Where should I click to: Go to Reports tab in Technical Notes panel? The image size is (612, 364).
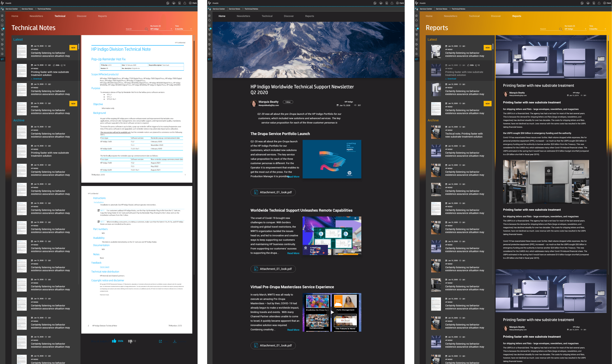coord(102,16)
